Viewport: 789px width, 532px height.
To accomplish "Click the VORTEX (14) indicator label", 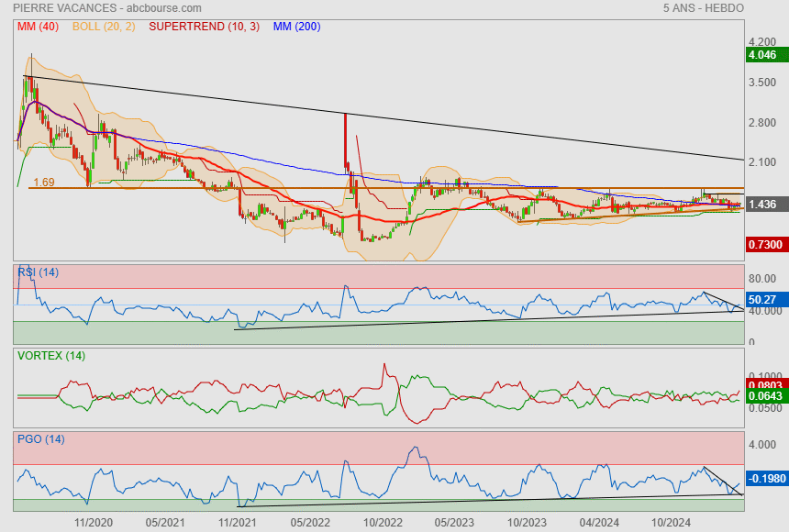I will pos(51,356).
